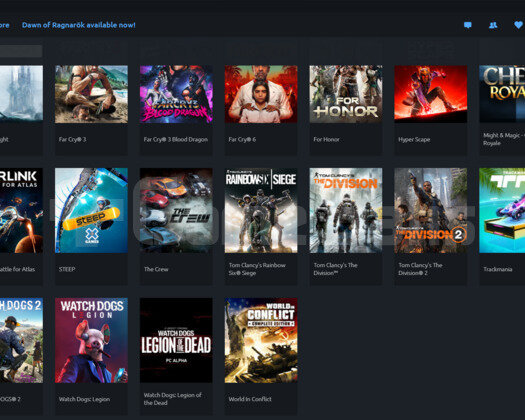Select the Legion of the Dead cover
This screenshot has width=525, height=420.
point(176,340)
